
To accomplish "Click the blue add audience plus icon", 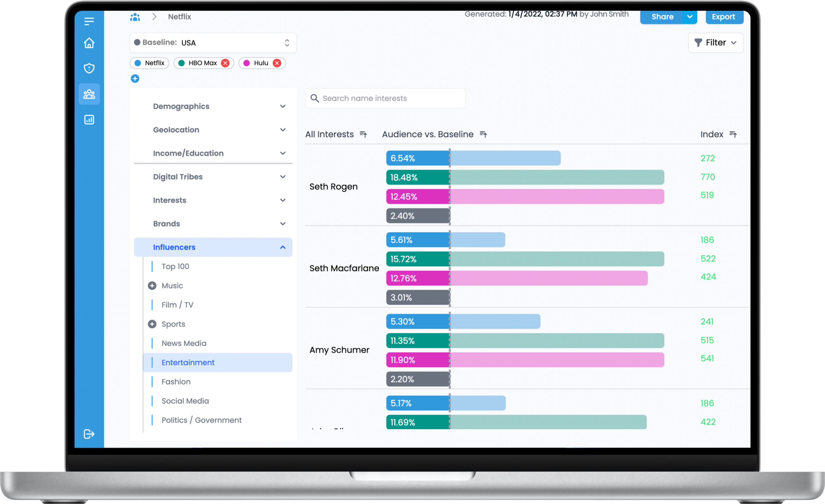I will click(135, 79).
